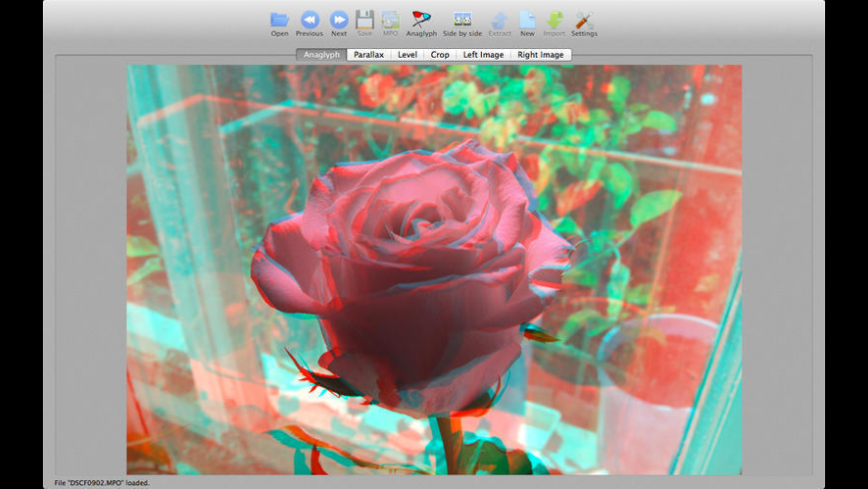Open Settings tools icon
Image resolution: width=868 pixels, height=489 pixels.
click(585, 20)
